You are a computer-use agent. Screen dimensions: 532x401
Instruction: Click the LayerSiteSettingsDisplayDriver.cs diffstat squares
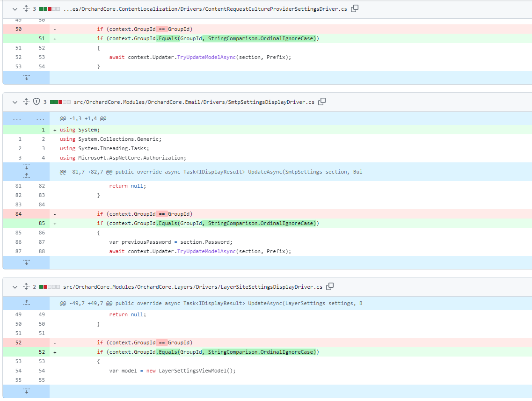(50, 287)
